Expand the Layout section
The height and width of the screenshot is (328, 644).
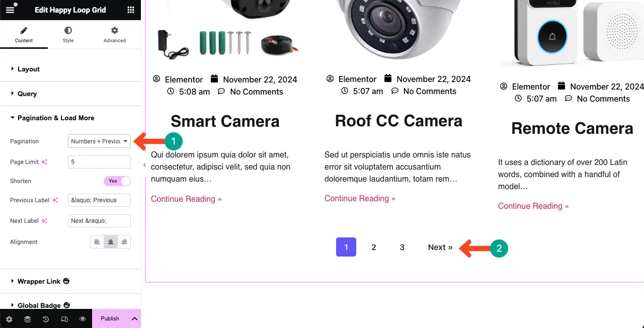tap(29, 69)
